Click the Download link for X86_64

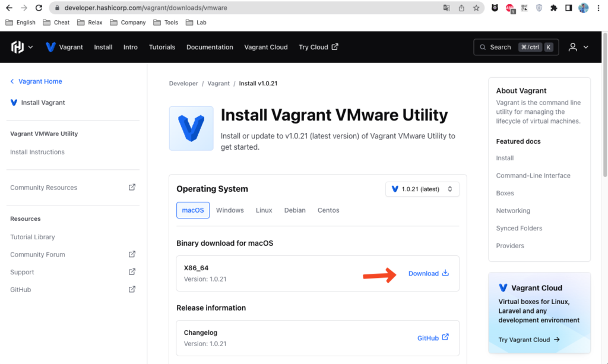[x=429, y=273]
